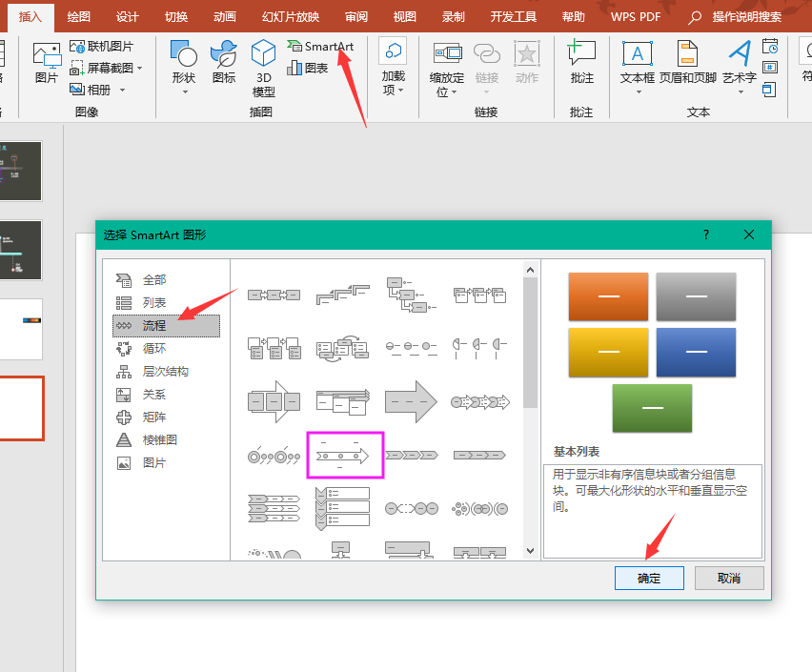
Task: Switch to the 设计 ribbon tab
Action: pyautogui.click(x=128, y=16)
